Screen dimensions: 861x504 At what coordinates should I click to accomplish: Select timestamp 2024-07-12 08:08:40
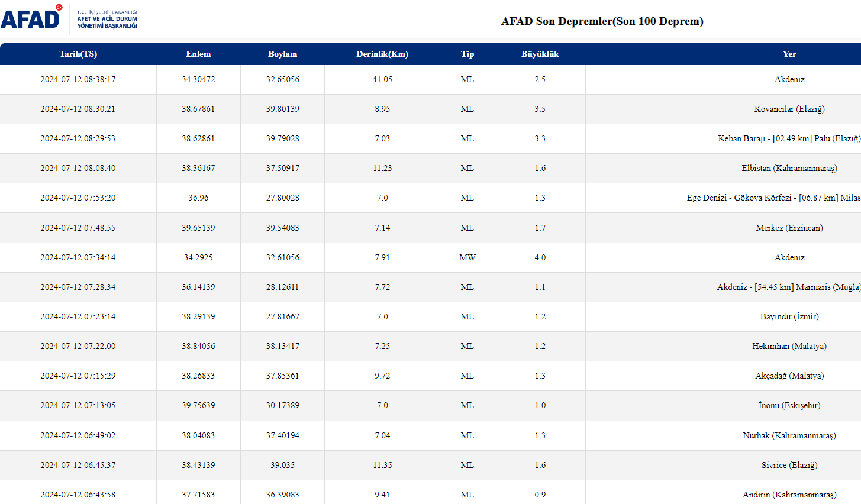(x=78, y=168)
